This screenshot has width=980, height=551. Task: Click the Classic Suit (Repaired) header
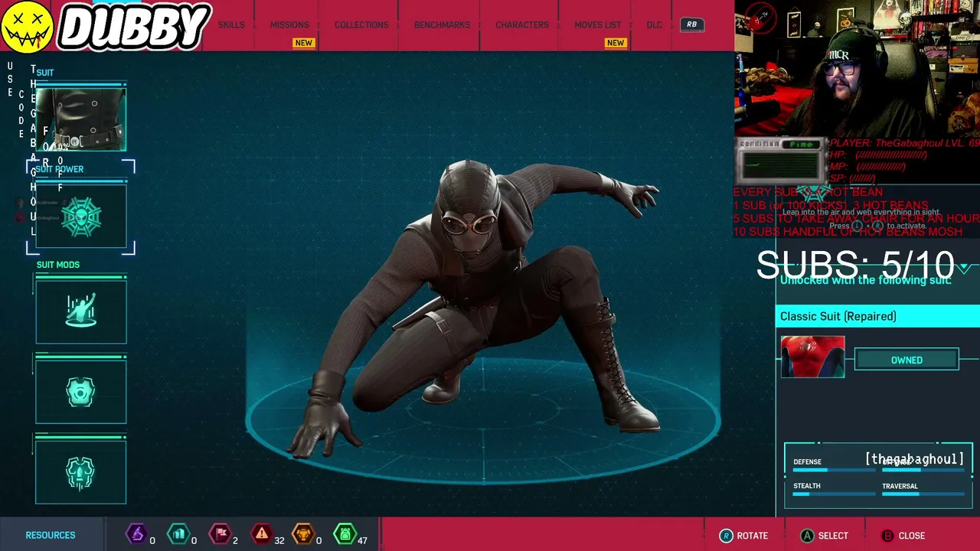(x=877, y=316)
